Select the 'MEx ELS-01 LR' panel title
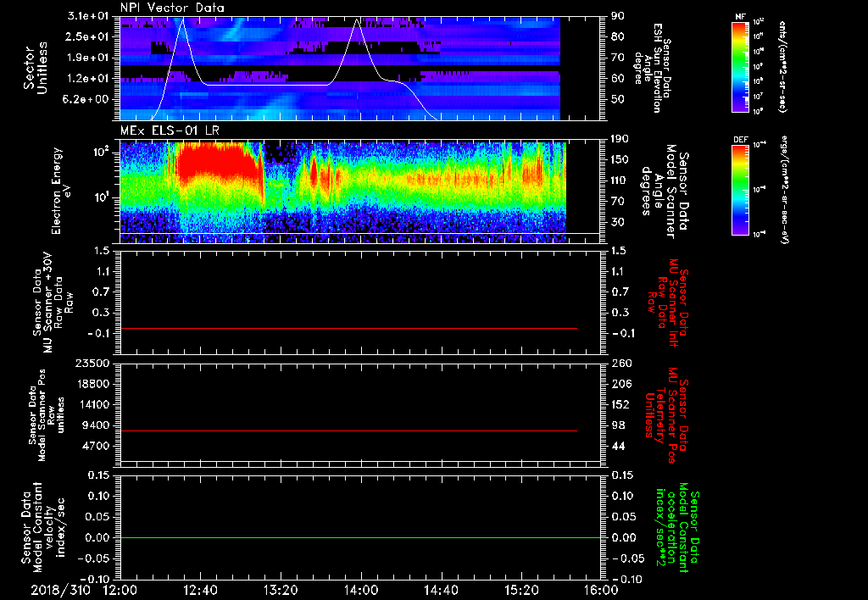Screen dimensions: 868x600 170,131
